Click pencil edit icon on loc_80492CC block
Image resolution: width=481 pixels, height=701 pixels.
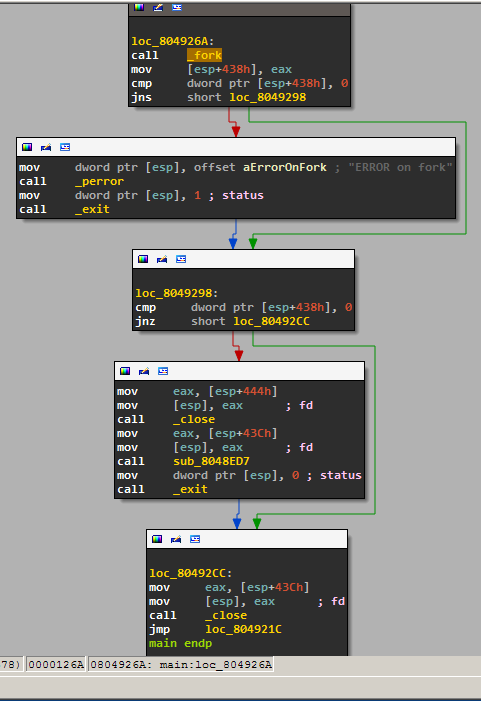(176, 539)
